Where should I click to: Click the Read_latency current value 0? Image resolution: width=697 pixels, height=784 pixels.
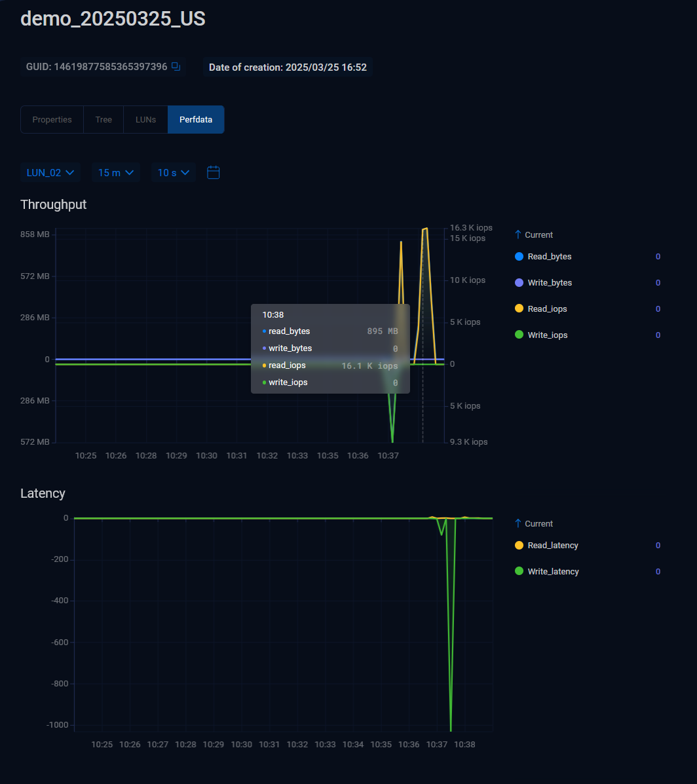click(x=658, y=546)
